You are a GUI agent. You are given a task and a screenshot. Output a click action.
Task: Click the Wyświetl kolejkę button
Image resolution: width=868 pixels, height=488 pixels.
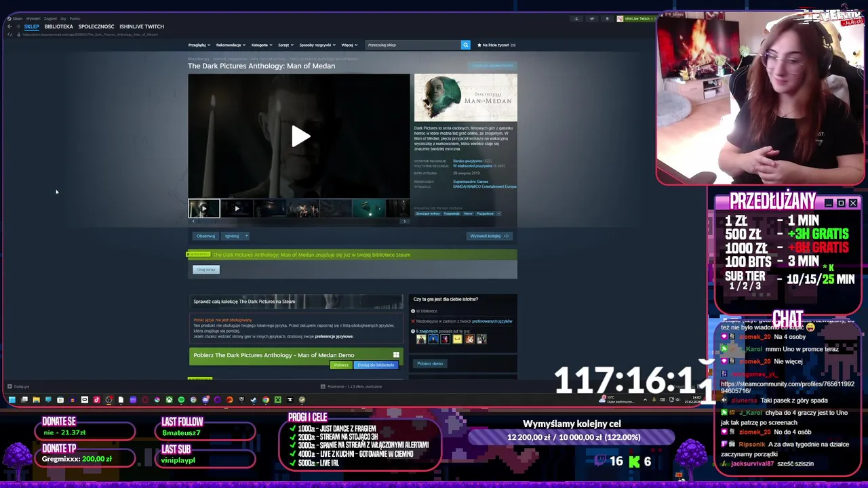click(x=490, y=236)
